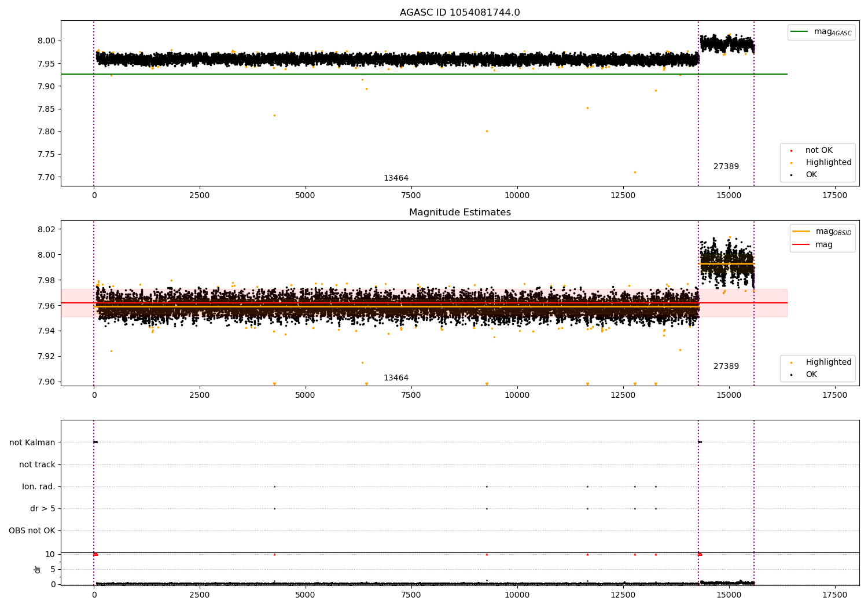Click the lowest orange outlier near 7.71 in top plot
The height and width of the screenshot is (608, 868).
(x=635, y=172)
